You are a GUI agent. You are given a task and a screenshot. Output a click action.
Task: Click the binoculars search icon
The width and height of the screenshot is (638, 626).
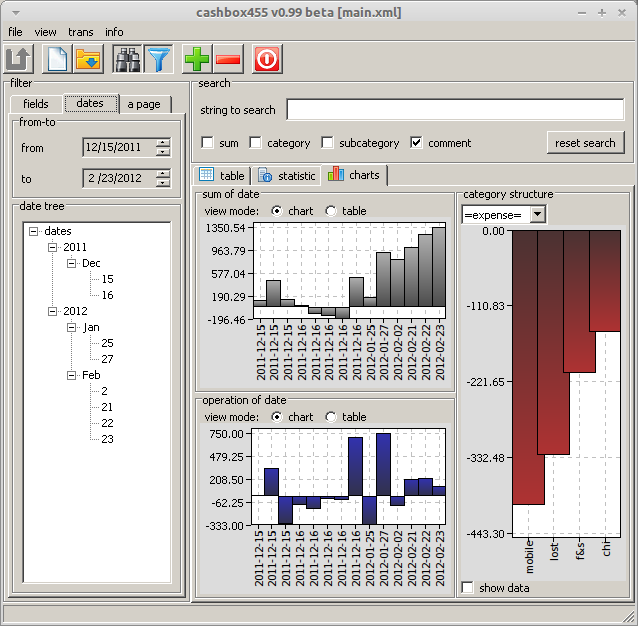[127, 59]
